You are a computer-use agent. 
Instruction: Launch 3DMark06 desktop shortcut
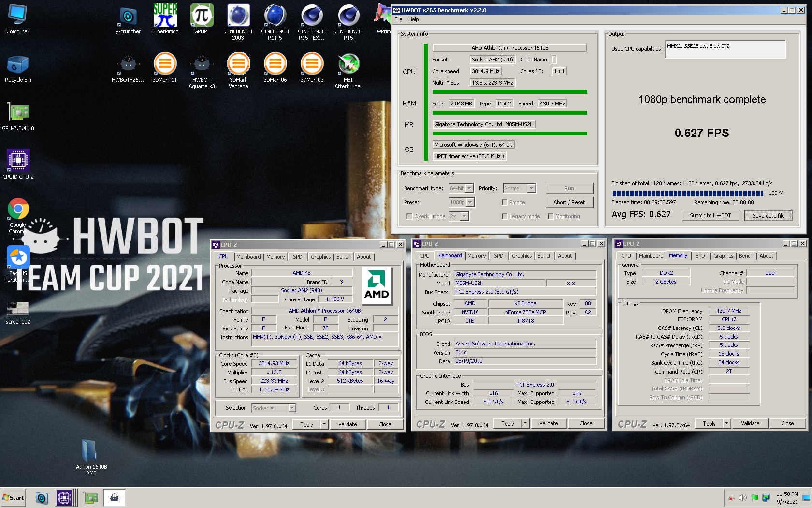click(275, 68)
